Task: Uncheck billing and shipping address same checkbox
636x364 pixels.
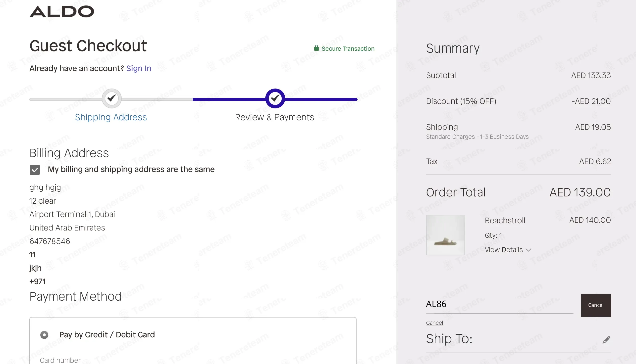Action: [35, 170]
